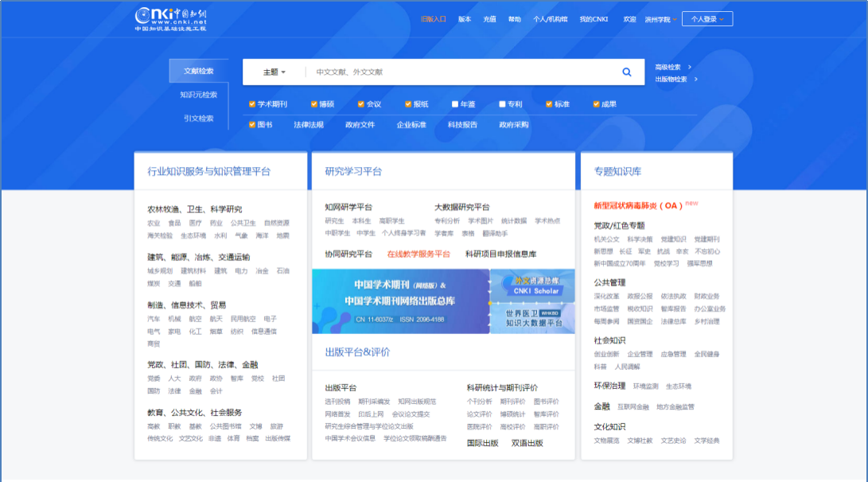Select the 文献检索 tab
The width and height of the screenshot is (868, 482).
[x=199, y=71]
